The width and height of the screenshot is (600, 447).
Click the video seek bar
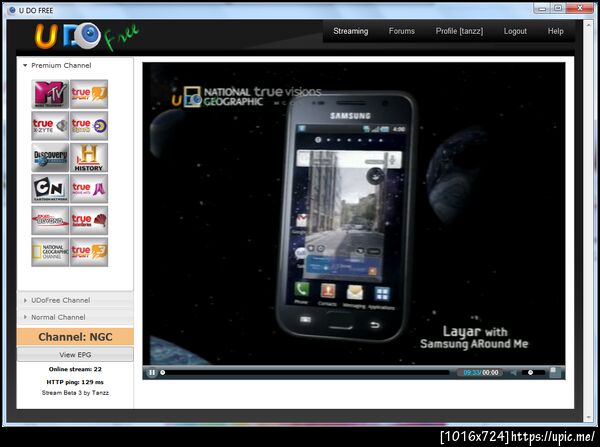tap(305, 372)
